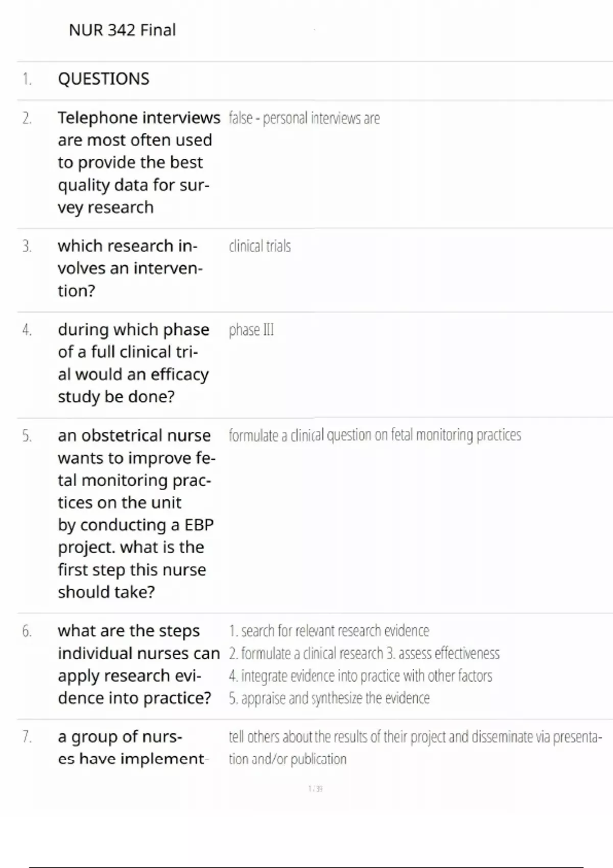The width and height of the screenshot is (613, 868).
Task: Select the "5. appraise and synthesize the evidence" line
Action: [329, 698]
